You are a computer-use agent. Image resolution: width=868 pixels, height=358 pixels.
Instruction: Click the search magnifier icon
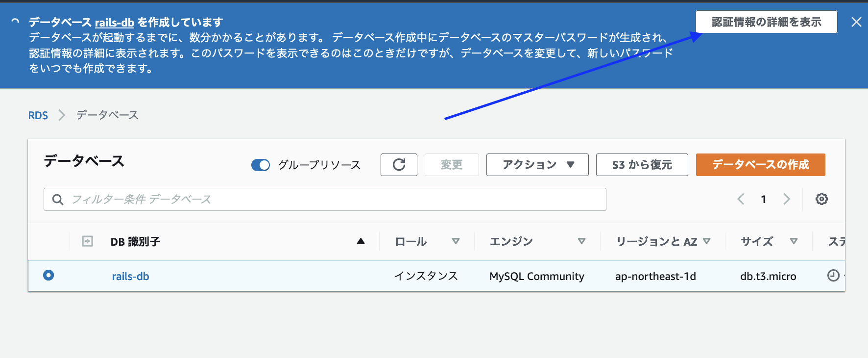(58, 200)
